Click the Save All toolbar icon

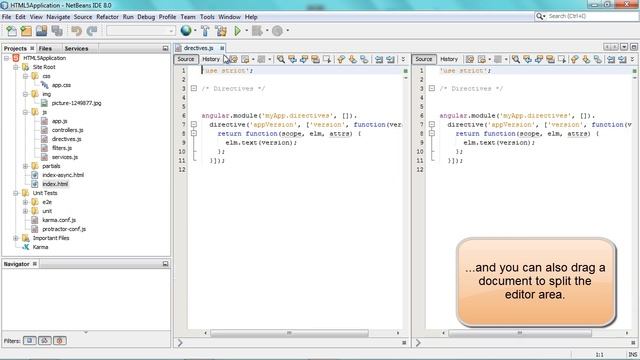click(57, 31)
